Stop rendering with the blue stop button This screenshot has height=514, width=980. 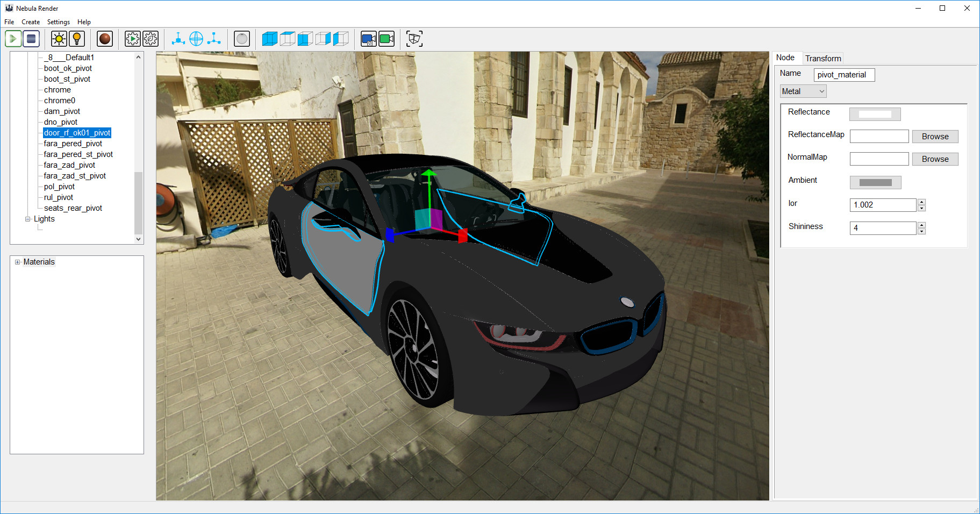(31, 39)
